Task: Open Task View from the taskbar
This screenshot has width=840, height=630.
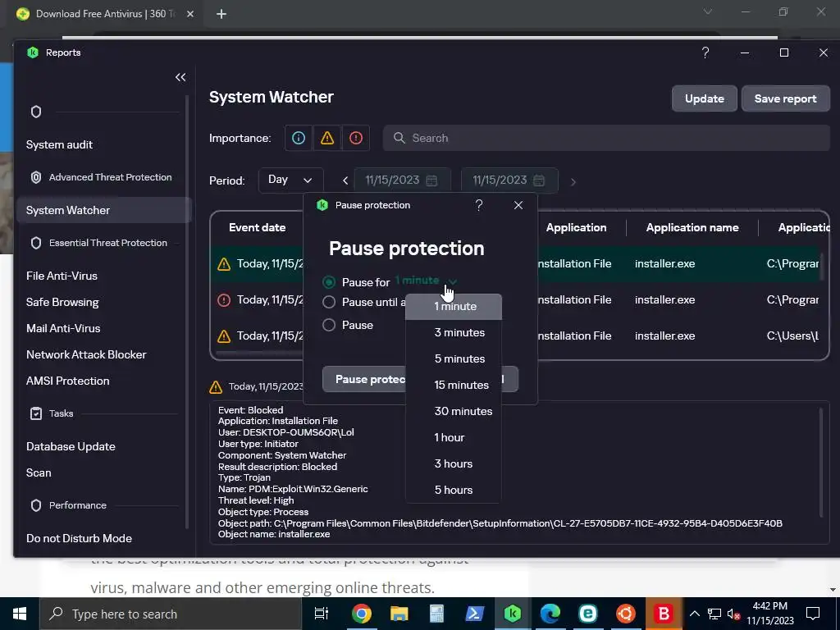Action: (322, 614)
